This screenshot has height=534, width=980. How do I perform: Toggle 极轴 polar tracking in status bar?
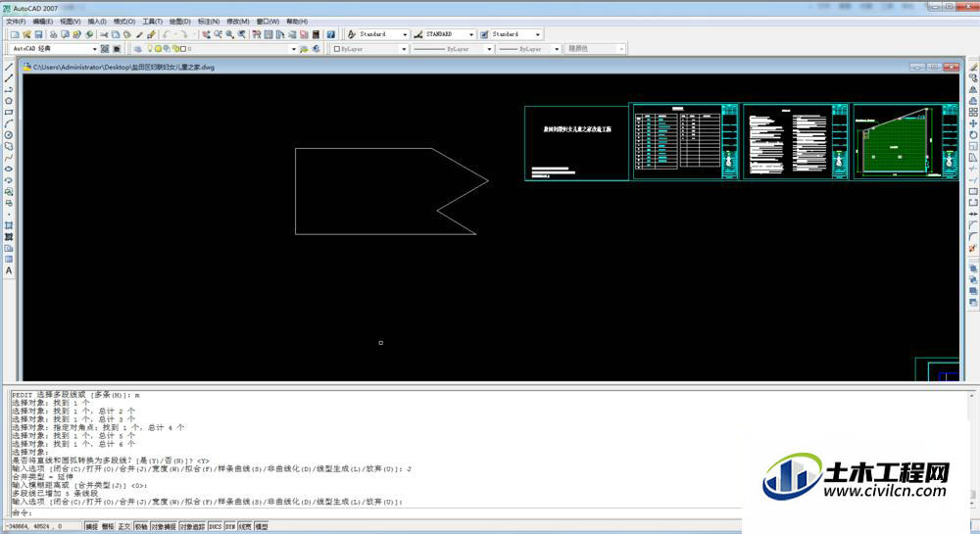click(x=140, y=526)
